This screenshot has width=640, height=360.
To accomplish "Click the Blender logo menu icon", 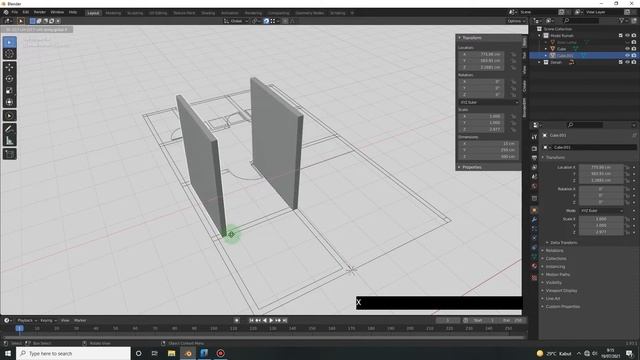I will [x=6, y=12].
